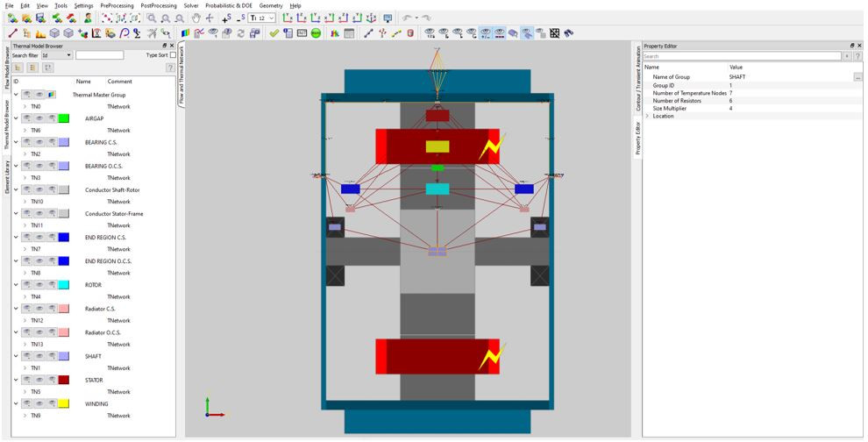This screenshot has width=868, height=442.
Task: Toggle first visibility eye for STATOR group
Action: tap(28, 381)
